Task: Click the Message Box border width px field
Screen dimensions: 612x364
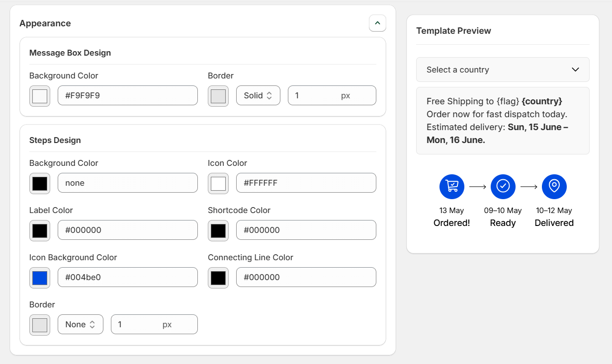Action: click(x=332, y=95)
